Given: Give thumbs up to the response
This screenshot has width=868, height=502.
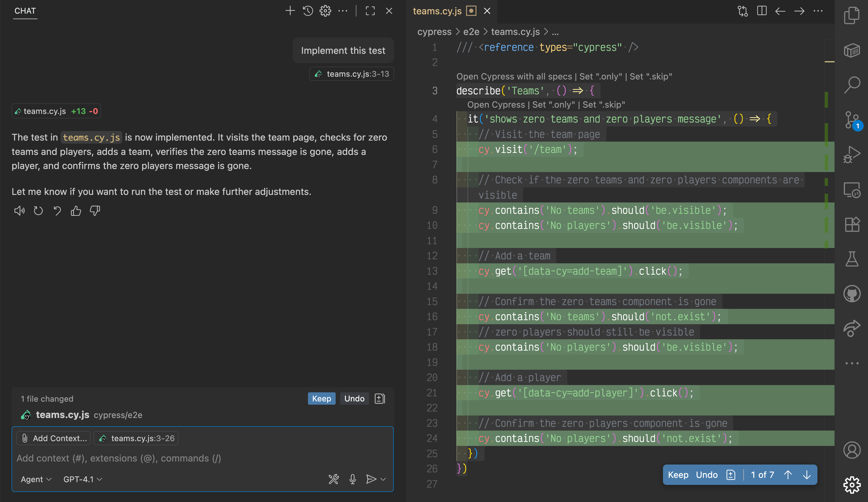Looking at the screenshot, I should 76,211.
